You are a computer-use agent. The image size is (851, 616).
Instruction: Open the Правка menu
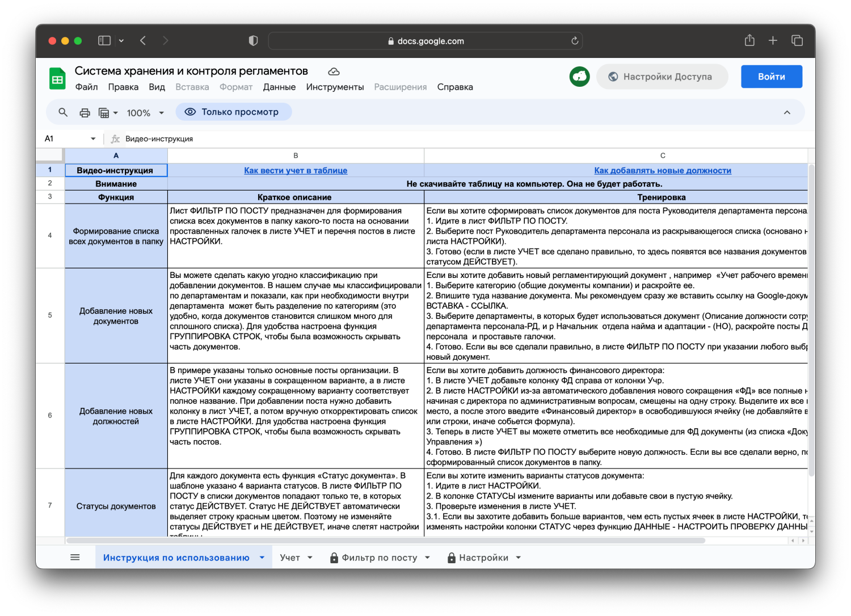[123, 87]
